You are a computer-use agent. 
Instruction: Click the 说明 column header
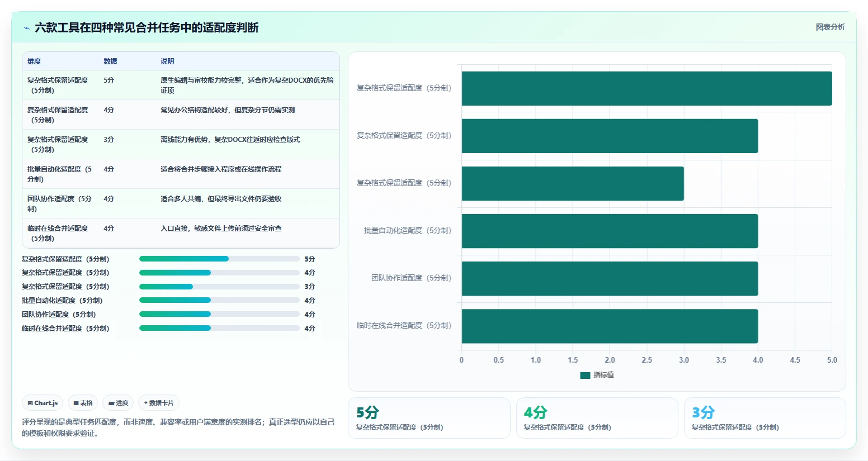click(x=167, y=61)
